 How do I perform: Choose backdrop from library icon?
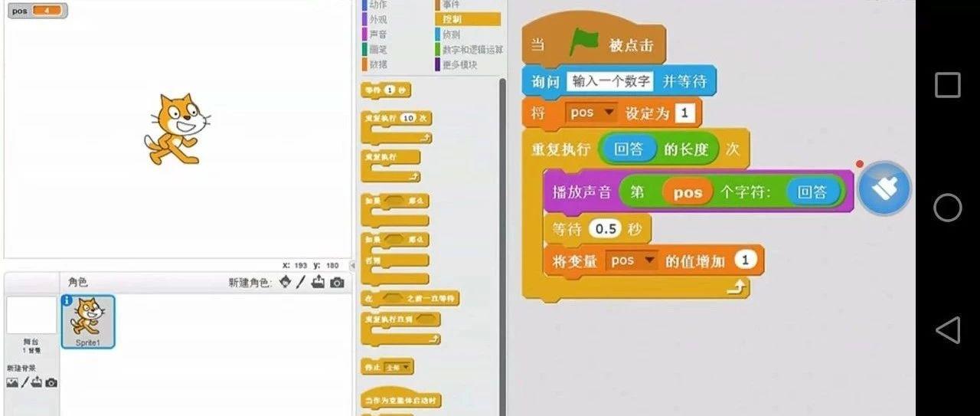tap(11, 382)
